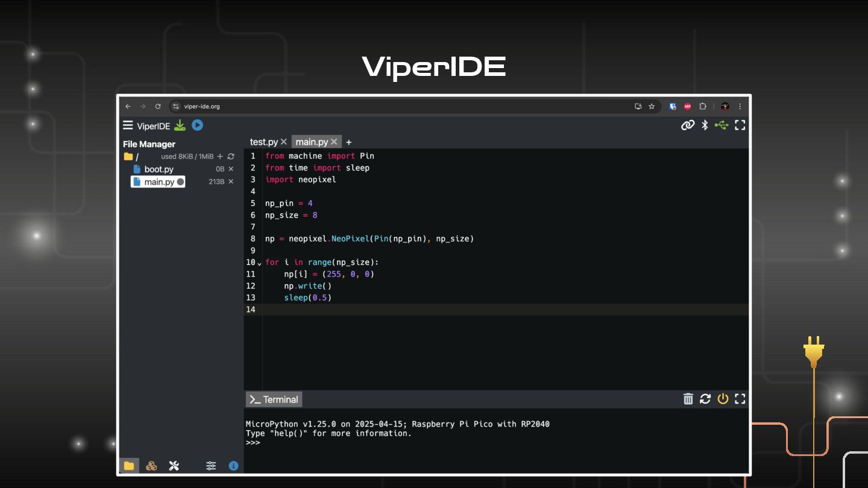Click the green USB connection icon
The width and height of the screenshot is (868, 488).
pos(722,125)
